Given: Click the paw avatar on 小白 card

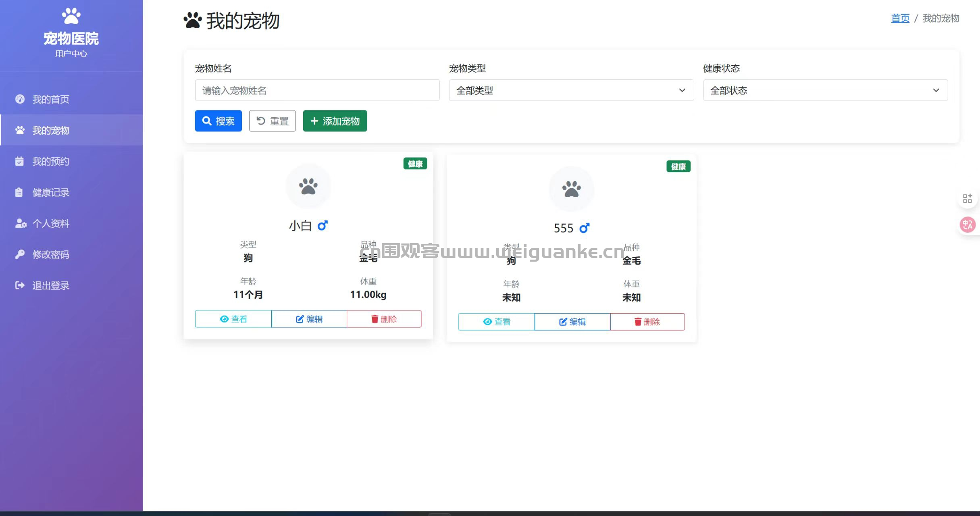Looking at the screenshot, I should 308,186.
